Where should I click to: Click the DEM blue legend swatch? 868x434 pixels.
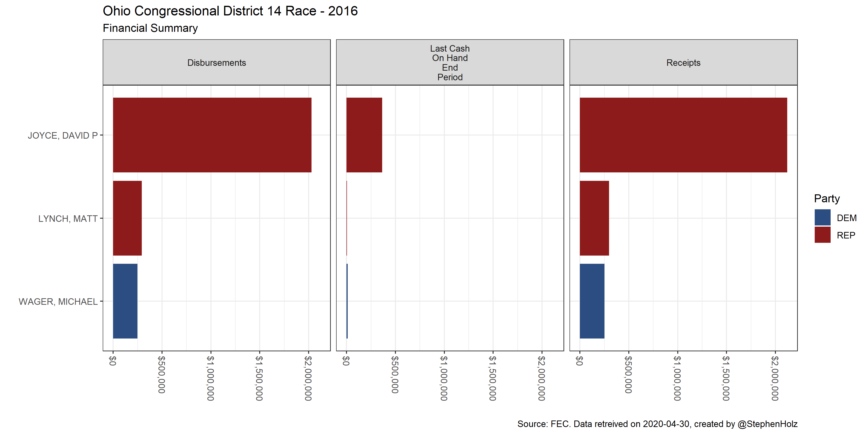[822, 217]
